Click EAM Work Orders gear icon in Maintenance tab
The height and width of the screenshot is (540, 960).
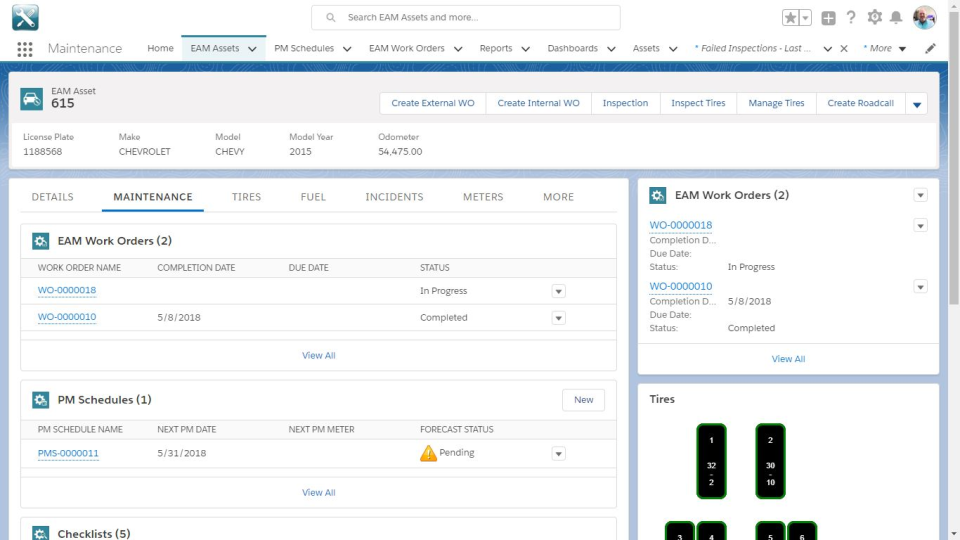[40, 241]
